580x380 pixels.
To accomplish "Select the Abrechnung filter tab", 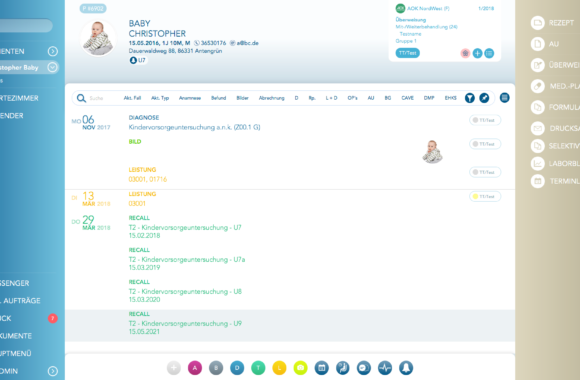I will [272, 98].
